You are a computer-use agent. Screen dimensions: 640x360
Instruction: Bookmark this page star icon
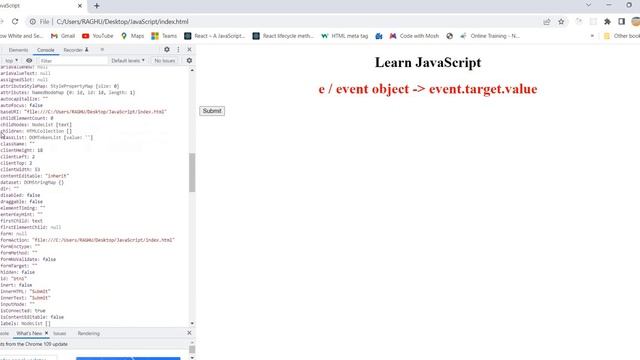[x=561, y=22]
